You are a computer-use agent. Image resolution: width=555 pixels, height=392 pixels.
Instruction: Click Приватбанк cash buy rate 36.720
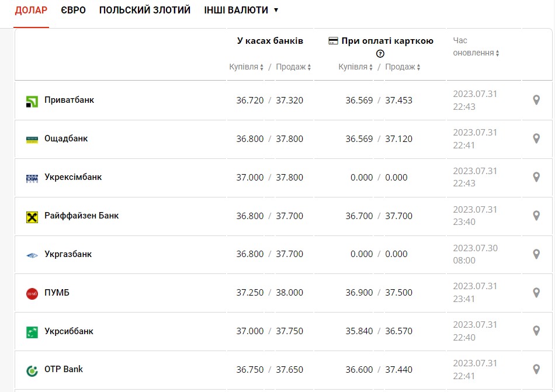250,100
